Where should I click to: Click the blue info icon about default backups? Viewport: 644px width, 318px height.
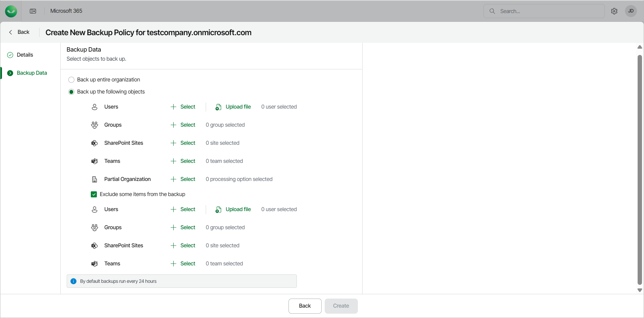pyautogui.click(x=74, y=281)
